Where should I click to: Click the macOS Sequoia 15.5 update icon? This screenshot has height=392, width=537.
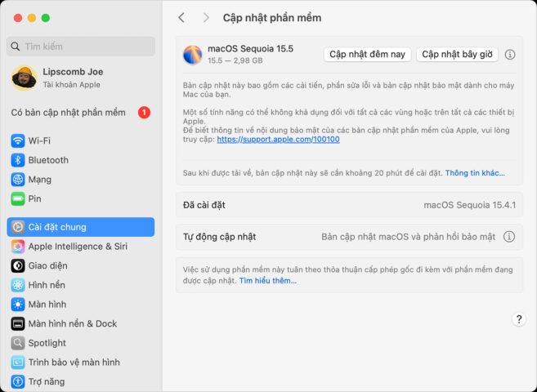point(192,55)
